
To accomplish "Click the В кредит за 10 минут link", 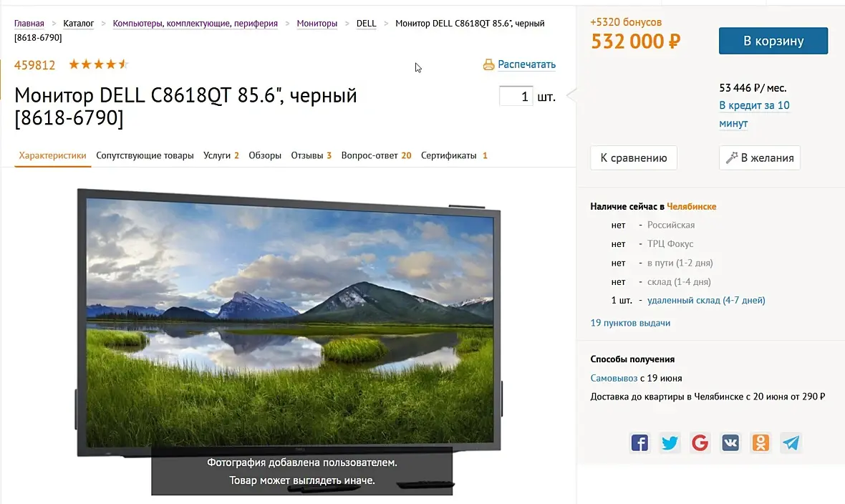I will click(755, 115).
